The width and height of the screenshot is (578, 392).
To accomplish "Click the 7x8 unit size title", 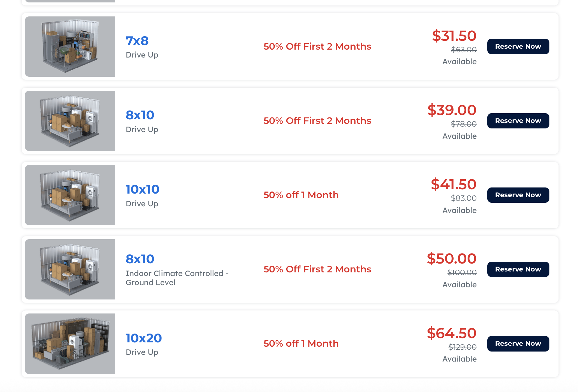I will click(137, 41).
